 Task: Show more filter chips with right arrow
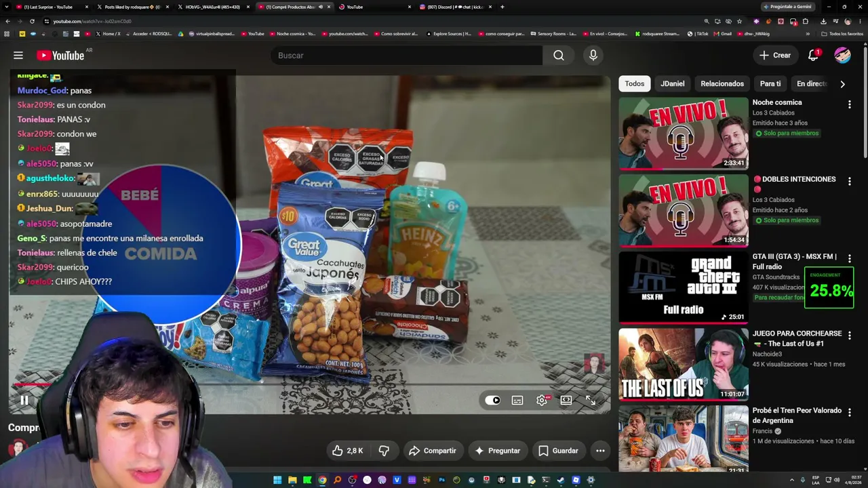[x=842, y=84]
